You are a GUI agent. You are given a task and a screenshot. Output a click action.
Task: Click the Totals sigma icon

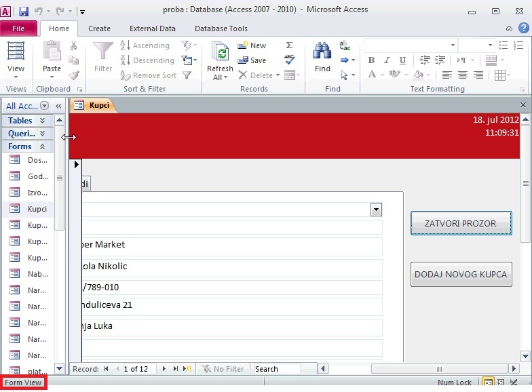289,45
